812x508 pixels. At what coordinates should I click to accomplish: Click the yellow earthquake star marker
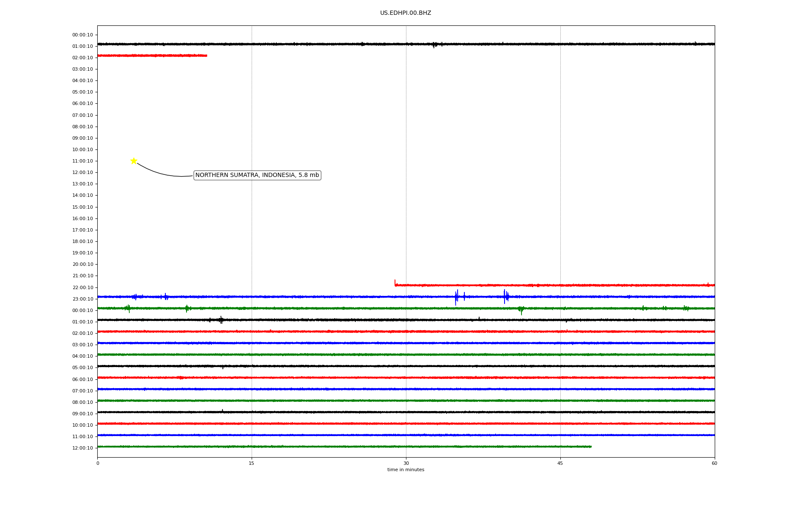tap(134, 161)
